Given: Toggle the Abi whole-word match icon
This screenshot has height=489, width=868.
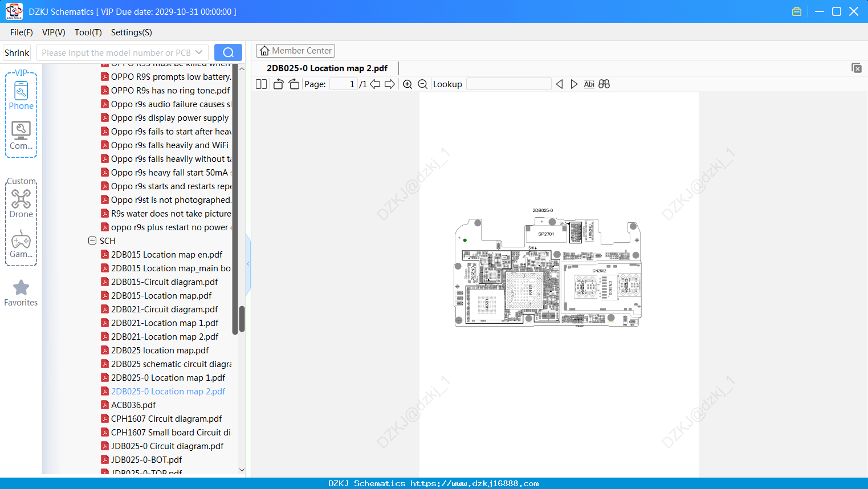Looking at the screenshot, I should point(589,84).
